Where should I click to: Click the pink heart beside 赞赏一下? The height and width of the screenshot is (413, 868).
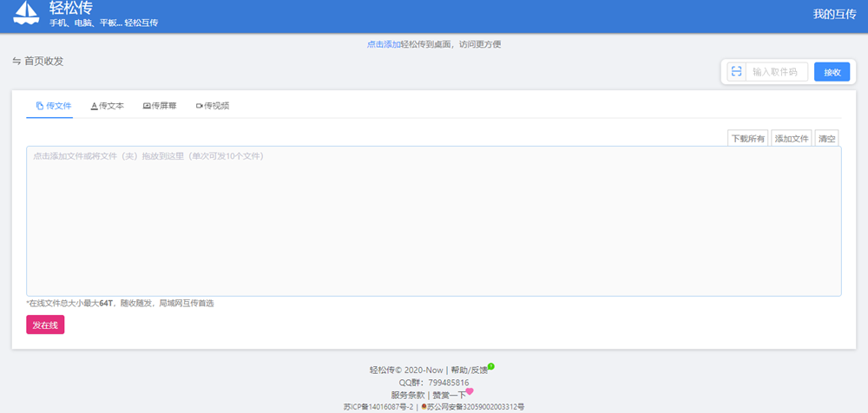point(470,391)
